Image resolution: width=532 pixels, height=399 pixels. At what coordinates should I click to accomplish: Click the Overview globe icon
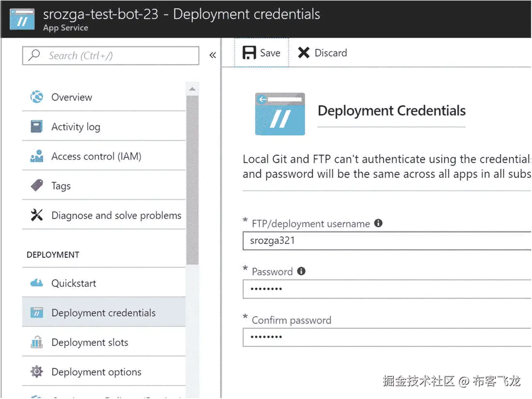click(x=37, y=97)
